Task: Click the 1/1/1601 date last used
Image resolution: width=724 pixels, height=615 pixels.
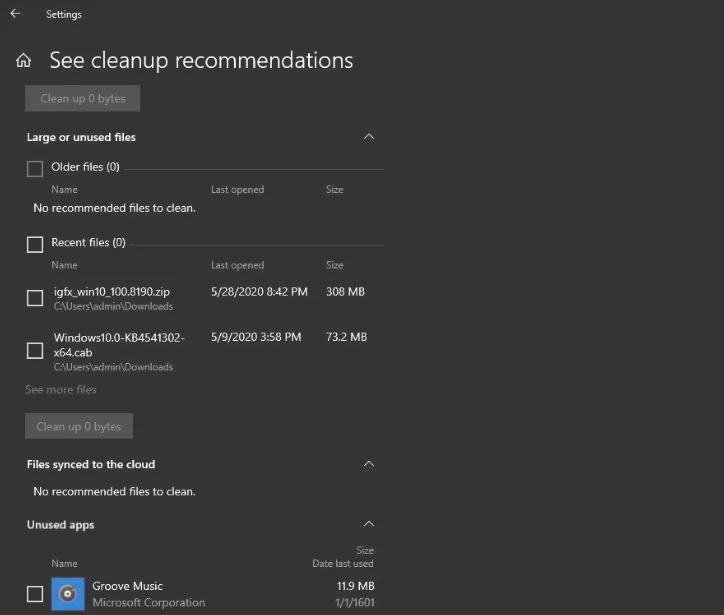Action: coord(355,603)
